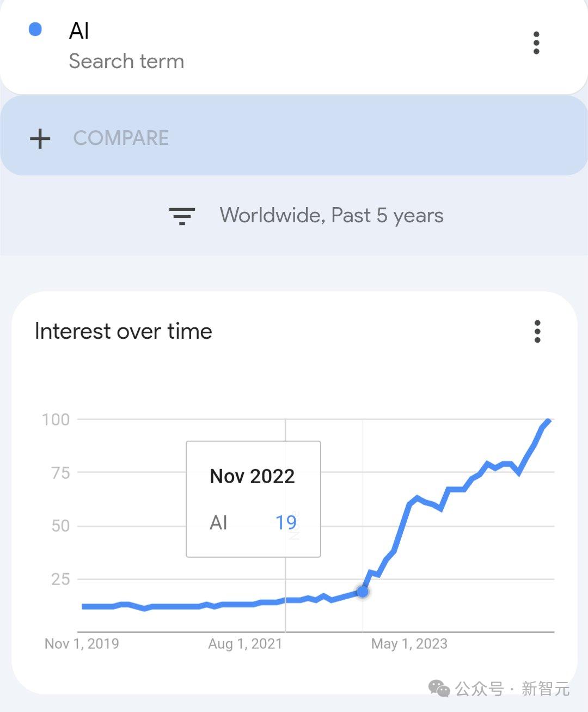The image size is (588, 712).
Task: Click the May 1, 2023 axis label
Action: tap(409, 643)
